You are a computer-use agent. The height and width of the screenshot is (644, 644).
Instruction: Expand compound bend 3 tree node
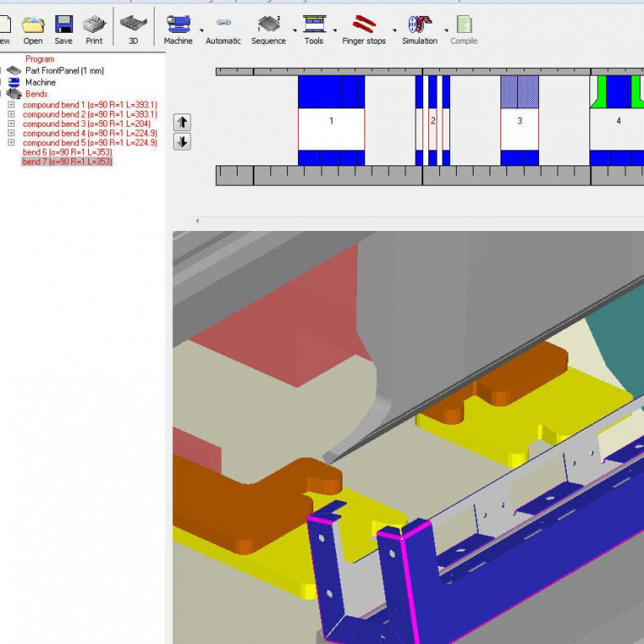(12, 124)
